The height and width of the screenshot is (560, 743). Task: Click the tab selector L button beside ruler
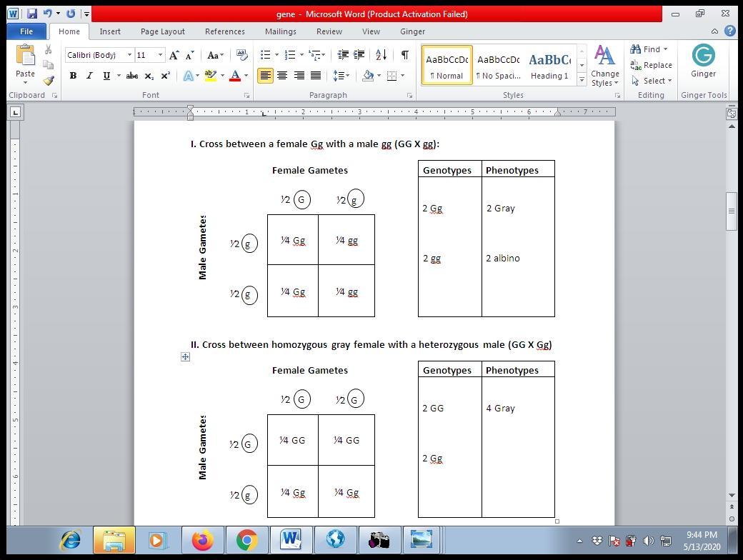(x=16, y=112)
